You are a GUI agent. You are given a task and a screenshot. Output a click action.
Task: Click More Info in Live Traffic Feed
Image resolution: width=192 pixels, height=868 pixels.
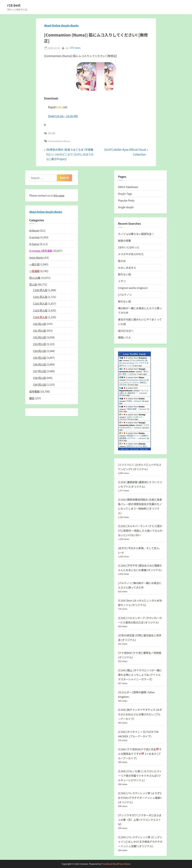tap(144, 449)
